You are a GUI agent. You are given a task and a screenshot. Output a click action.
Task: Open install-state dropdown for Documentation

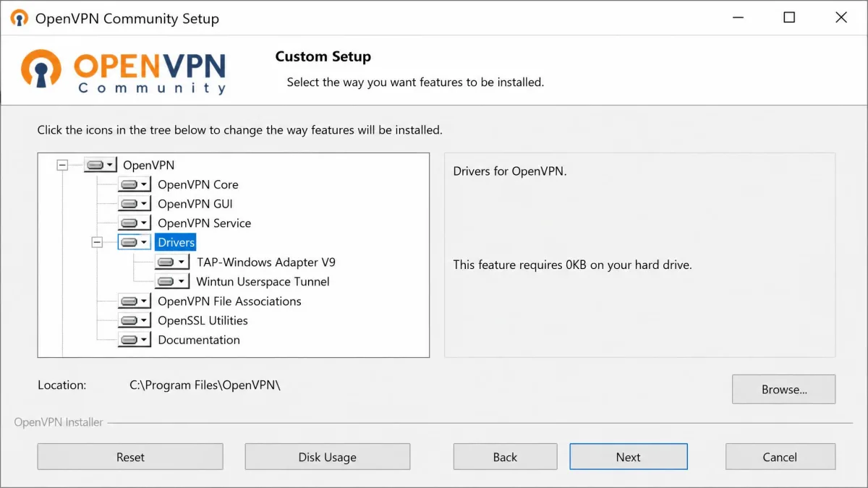(x=135, y=340)
